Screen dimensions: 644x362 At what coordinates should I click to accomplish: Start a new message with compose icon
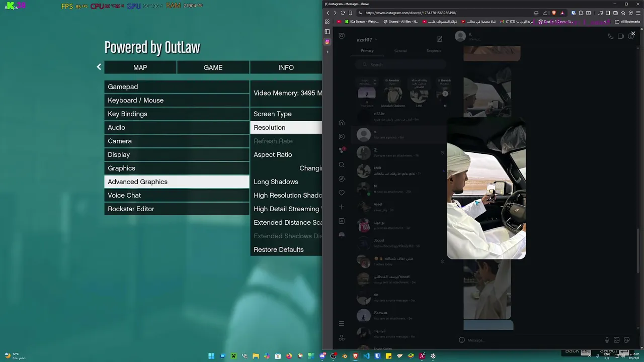pyautogui.click(x=439, y=39)
